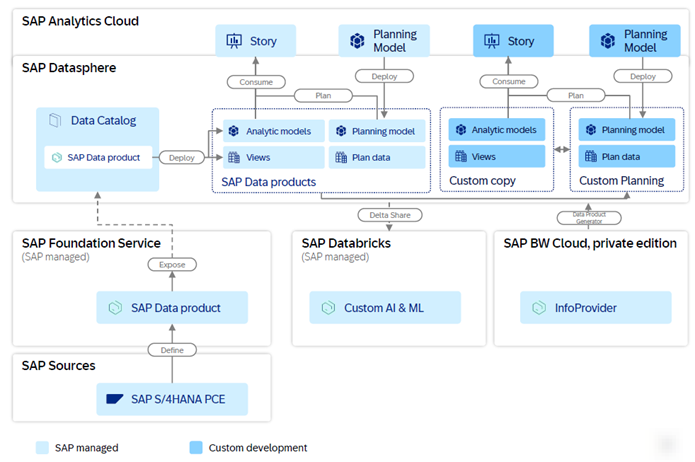This screenshot has height=462, width=695.
Task: Click the Views table icon in Custom copy
Action: tap(461, 157)
